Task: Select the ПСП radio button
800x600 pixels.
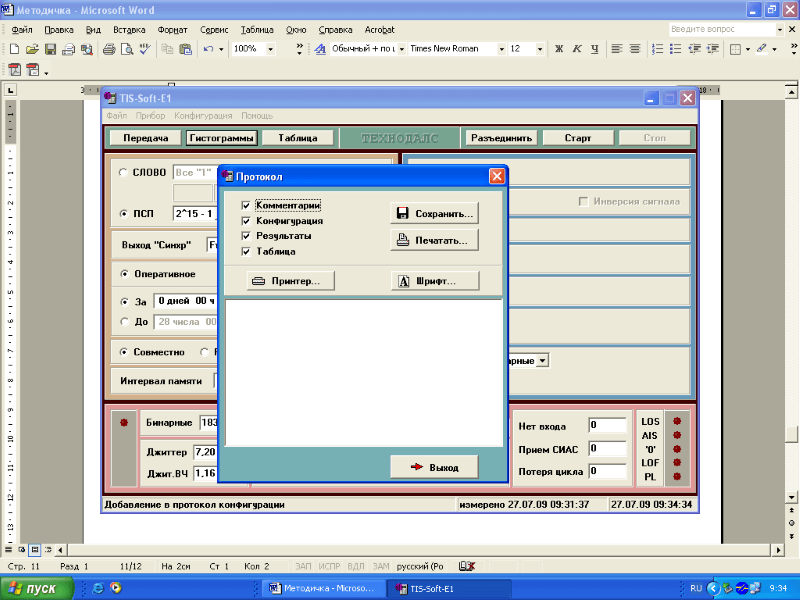Action: (123, 214)
